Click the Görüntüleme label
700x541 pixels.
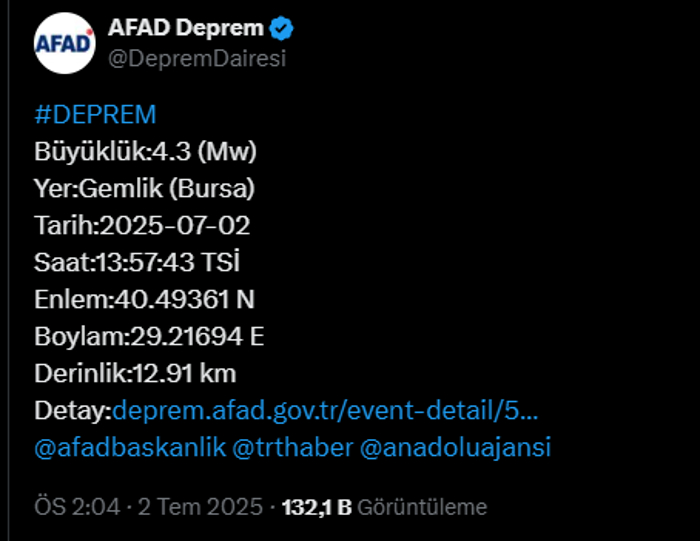(422, 508)
